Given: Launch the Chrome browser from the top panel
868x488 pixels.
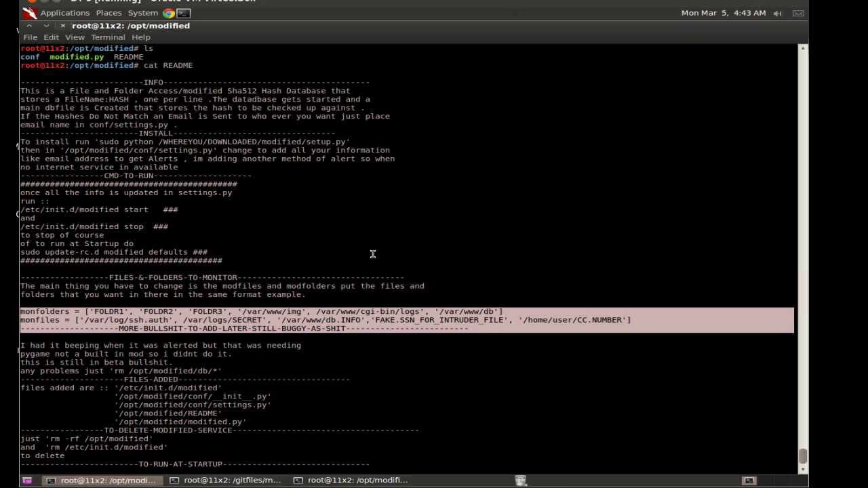Looking at the screenshot, I should pos(169,13).
